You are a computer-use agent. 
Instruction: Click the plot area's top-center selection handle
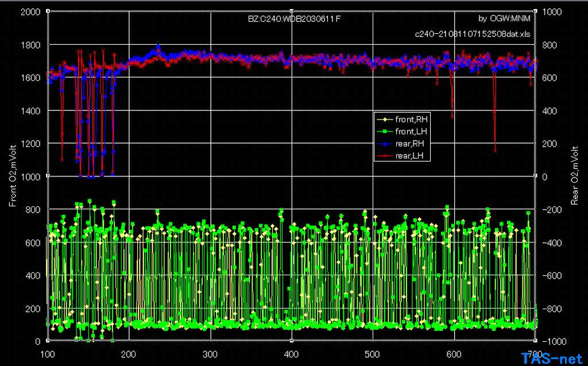coord(292,11)
